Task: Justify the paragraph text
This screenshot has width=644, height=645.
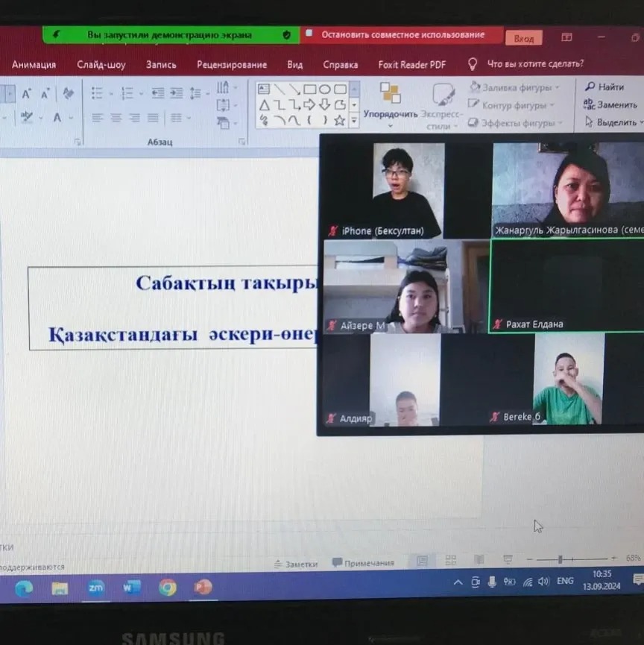Action: pos(153,118)
